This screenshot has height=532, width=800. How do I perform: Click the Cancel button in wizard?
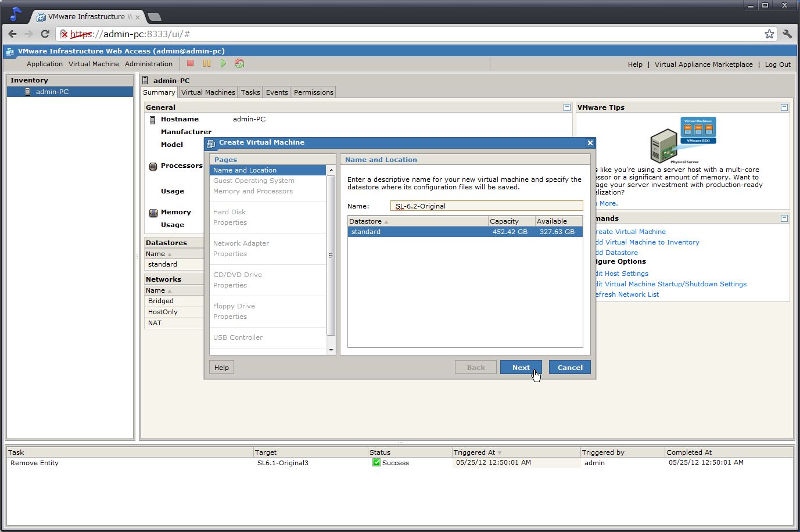tap(570, 368)
